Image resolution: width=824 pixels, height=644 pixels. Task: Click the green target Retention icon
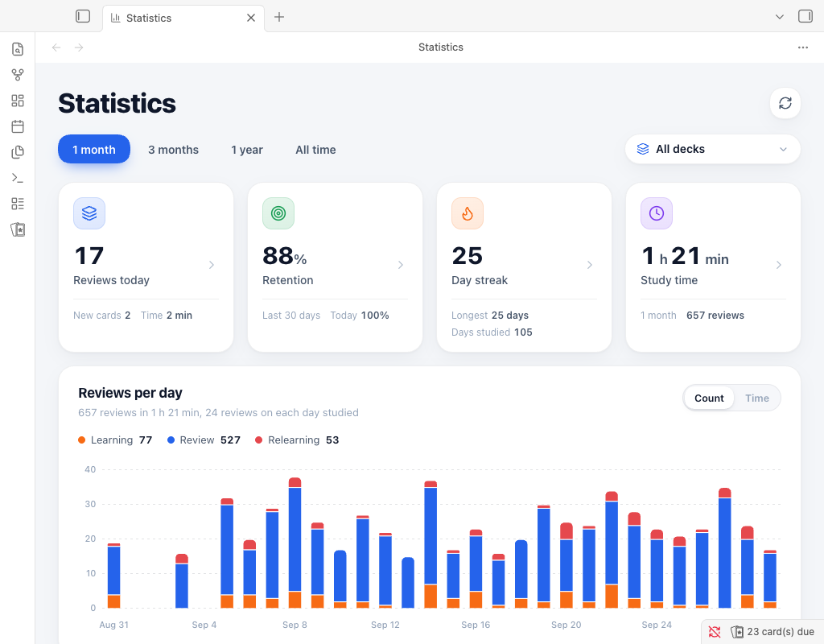pos(278,213)
